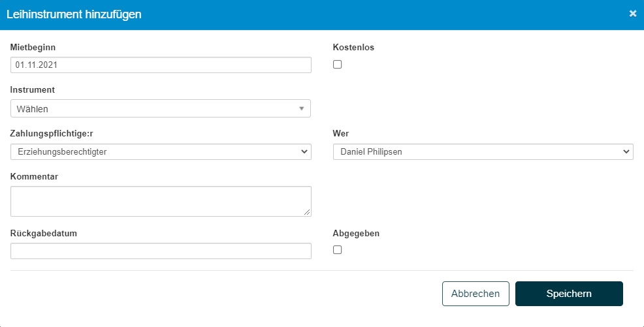Click the Mietbeginn label

[33, 47]
